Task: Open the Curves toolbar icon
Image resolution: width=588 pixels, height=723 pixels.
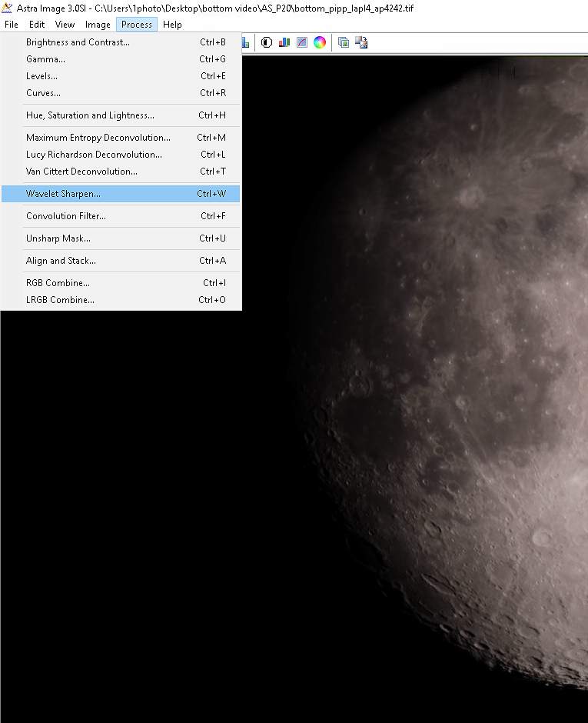Action: (302, 42)
